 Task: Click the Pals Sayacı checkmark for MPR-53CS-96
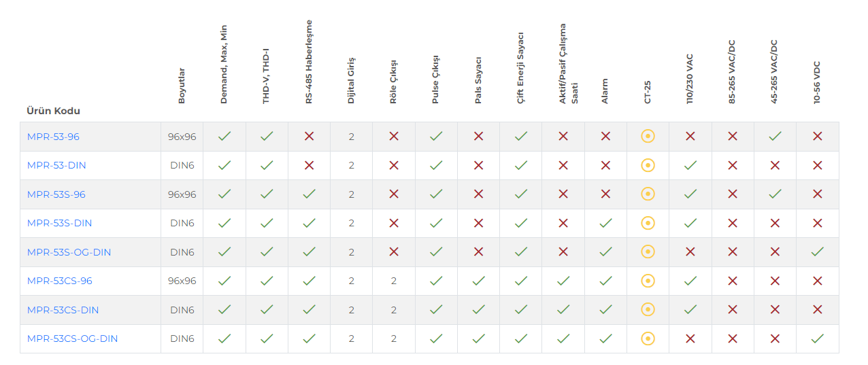(x=478, y=281)
